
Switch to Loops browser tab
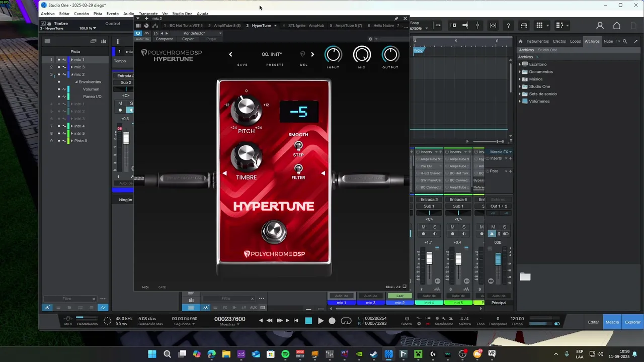tap(576, 41)
